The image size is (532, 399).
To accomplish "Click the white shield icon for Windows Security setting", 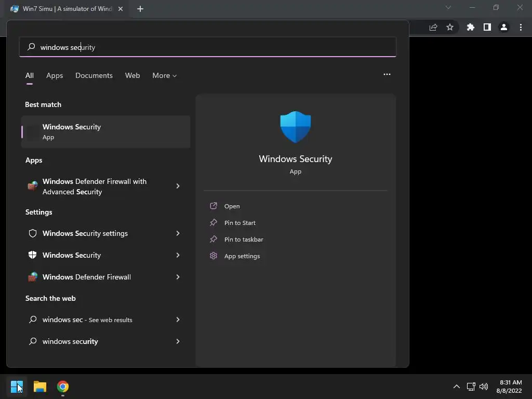I will [x=33, y=255].
